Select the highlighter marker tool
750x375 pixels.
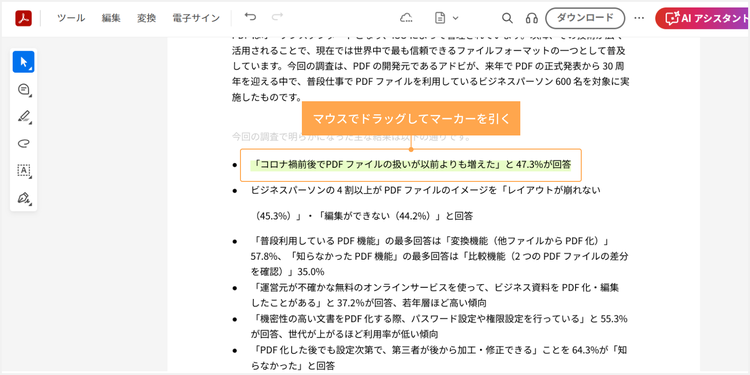[x=23, y=116]
